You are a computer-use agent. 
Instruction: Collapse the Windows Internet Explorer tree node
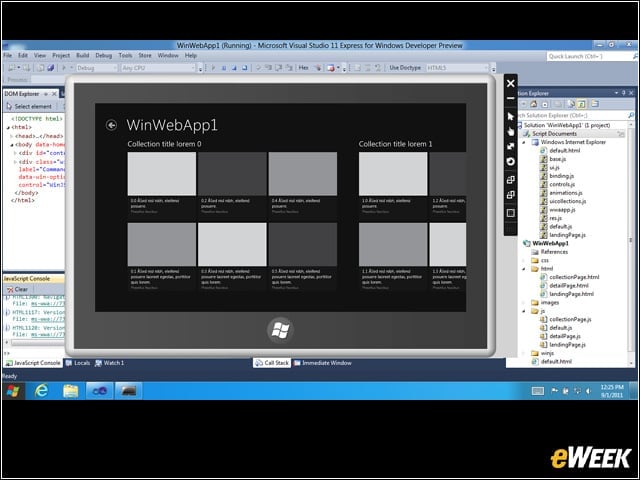point(524,142)
